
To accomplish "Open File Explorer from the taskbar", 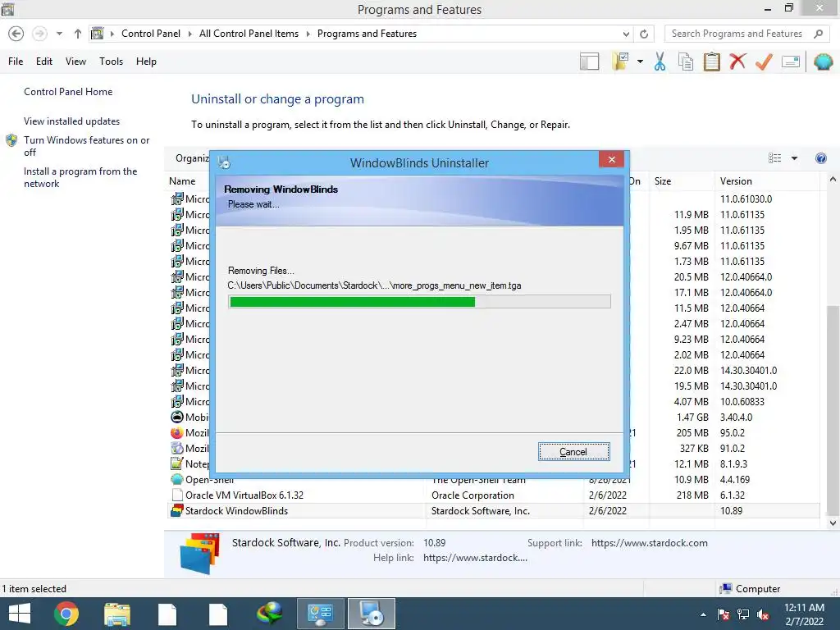I will coord(117,614).
